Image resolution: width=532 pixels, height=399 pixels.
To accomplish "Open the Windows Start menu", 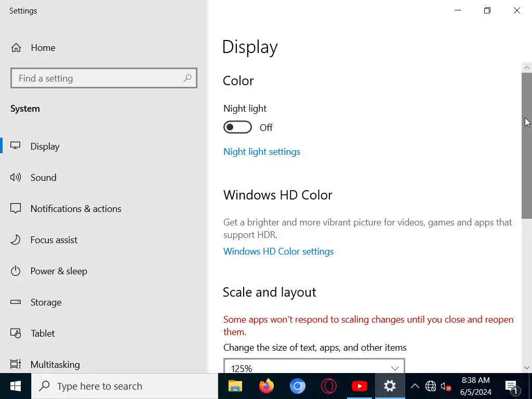I will [15, 386].
